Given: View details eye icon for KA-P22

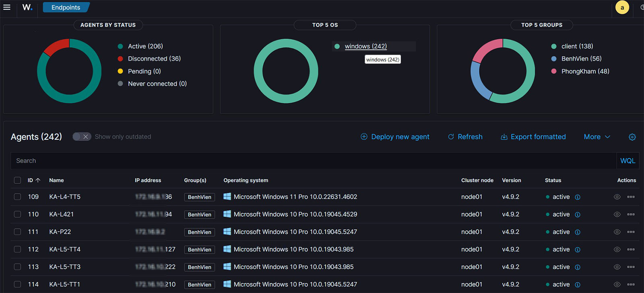Looking at the screenshot, I should click(x=617, y=232).
